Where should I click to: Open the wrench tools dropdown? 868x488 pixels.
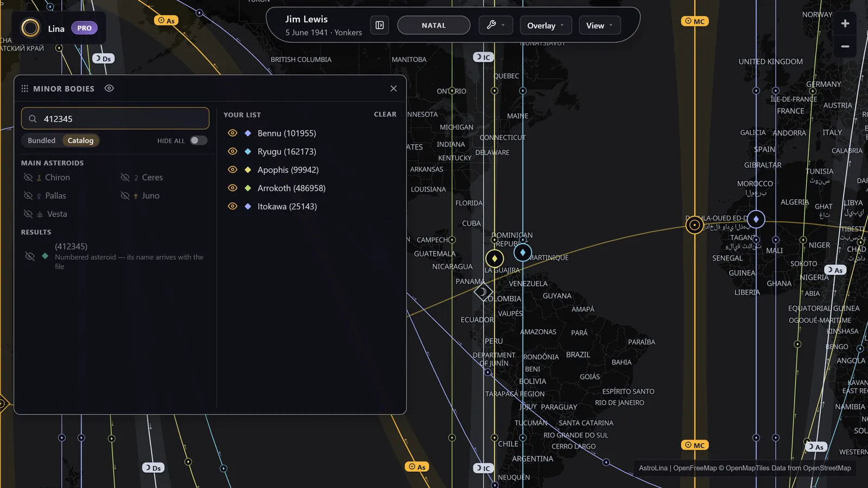click(x=496, y=25)
